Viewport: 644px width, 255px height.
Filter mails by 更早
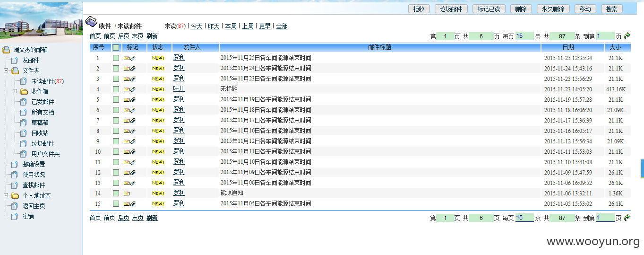pyautogui.click(x=265, y=26)
